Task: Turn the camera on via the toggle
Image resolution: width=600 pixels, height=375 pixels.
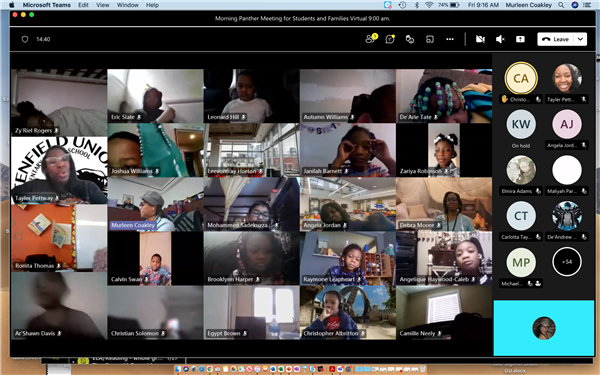Action: point(480,39)
